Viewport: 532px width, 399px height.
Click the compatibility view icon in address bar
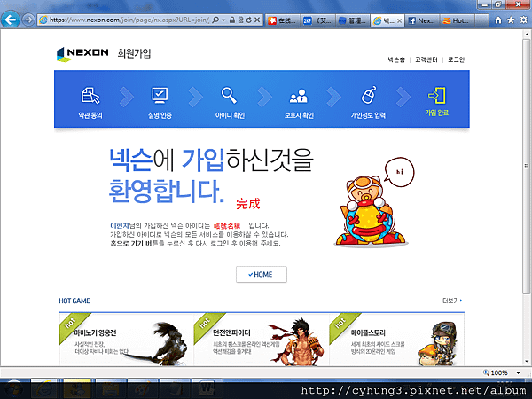tap(240, 20)
